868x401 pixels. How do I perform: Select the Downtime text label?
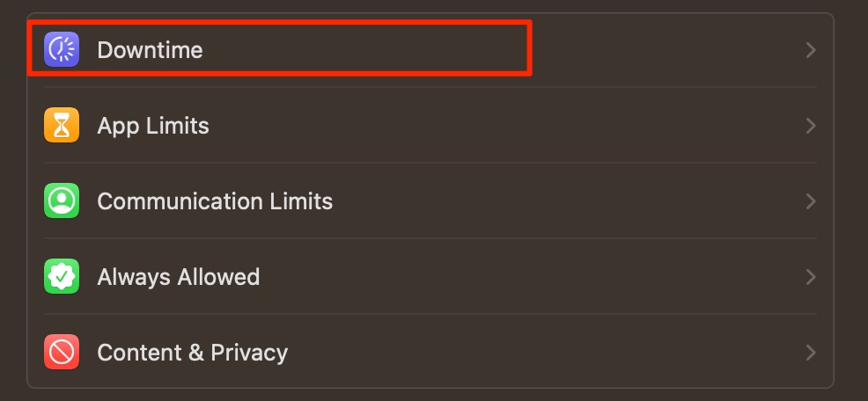click(150, 50)
